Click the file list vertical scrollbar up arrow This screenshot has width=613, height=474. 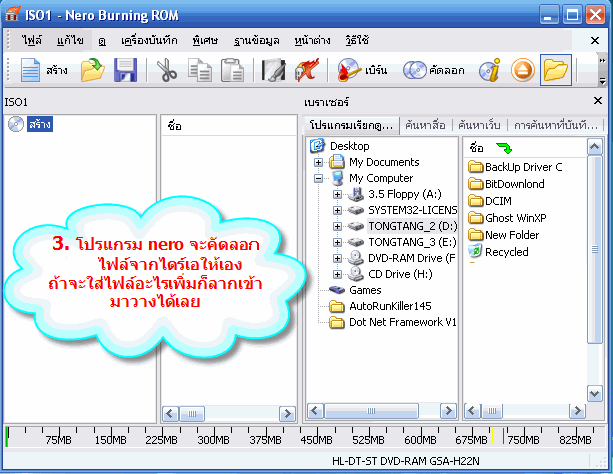click(595, 147)
